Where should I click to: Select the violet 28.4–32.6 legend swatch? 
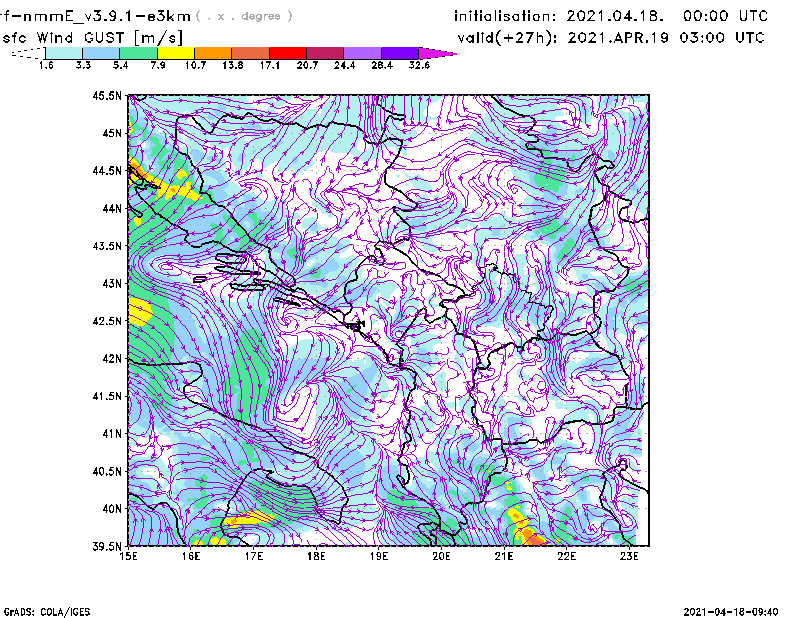(x=400, y=53)
